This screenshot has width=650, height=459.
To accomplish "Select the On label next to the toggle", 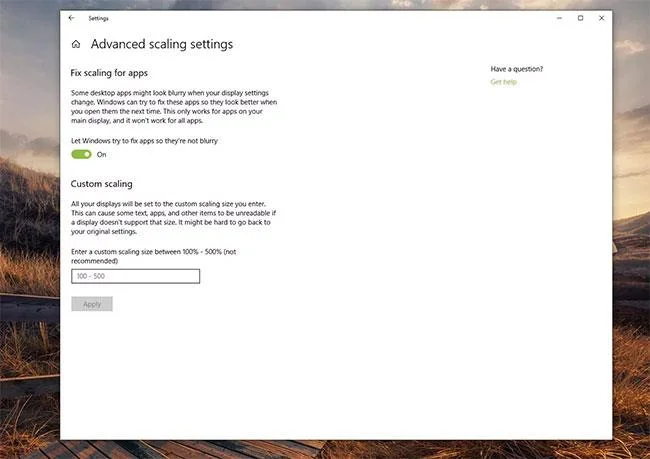I will tap(102, 155).
